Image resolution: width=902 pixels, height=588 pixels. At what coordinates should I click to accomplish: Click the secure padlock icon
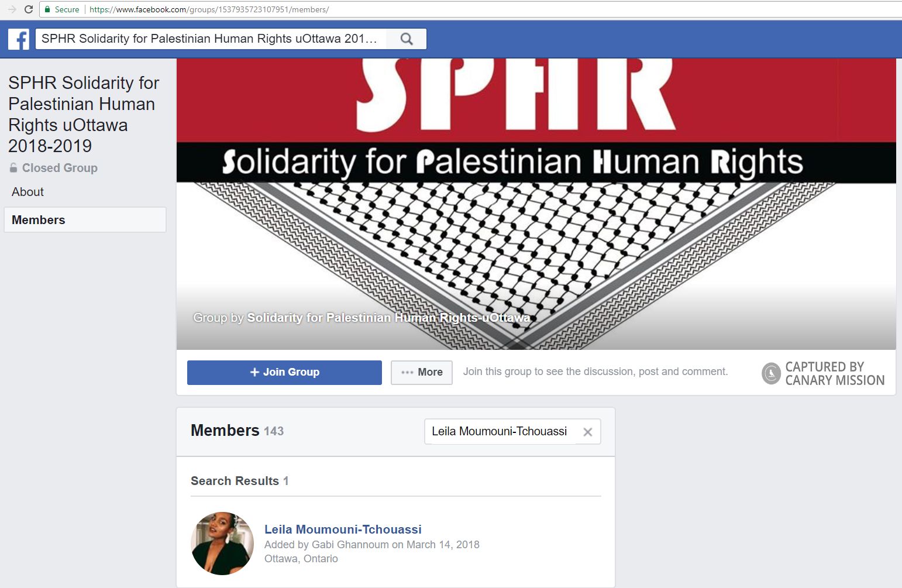click(x=47, y=9)
